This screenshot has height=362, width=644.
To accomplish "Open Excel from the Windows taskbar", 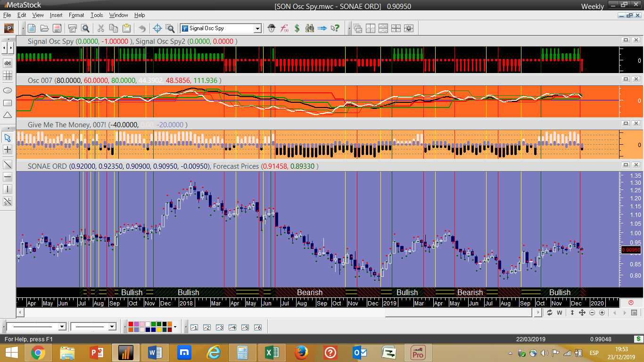I will tap(272, 353).
